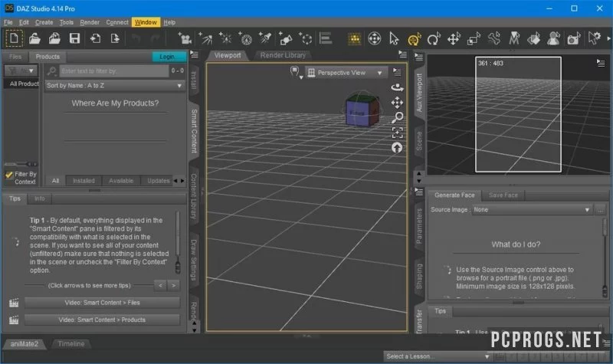This screenshot has width=613, height=364.
Task: Click the view cube in viewport
Action: [362, 110]
